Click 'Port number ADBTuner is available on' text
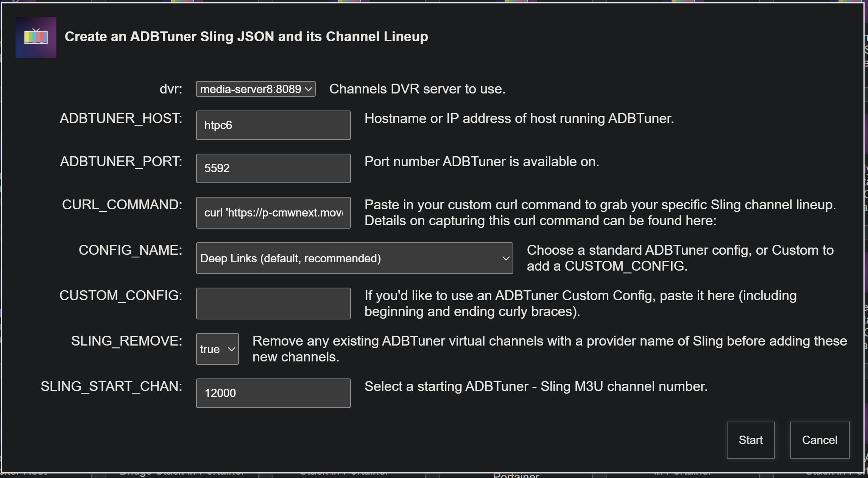This screenshot has height=478, width=868. pos(482,162)
